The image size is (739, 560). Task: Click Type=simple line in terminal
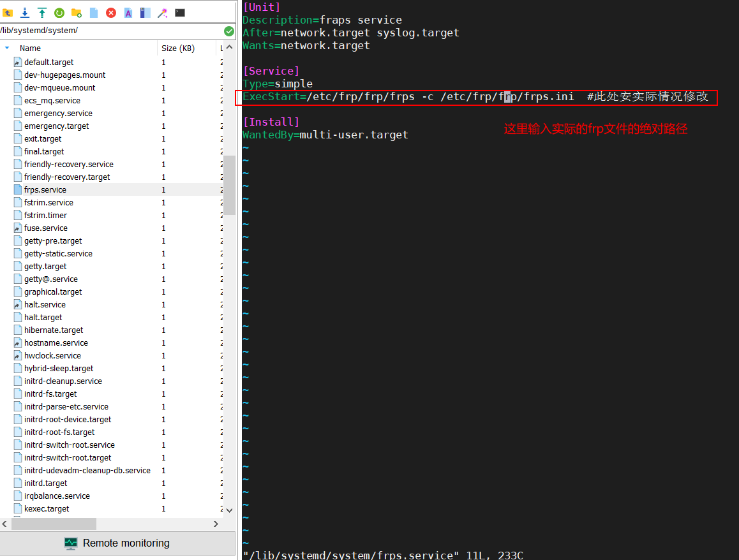[278, 84]
